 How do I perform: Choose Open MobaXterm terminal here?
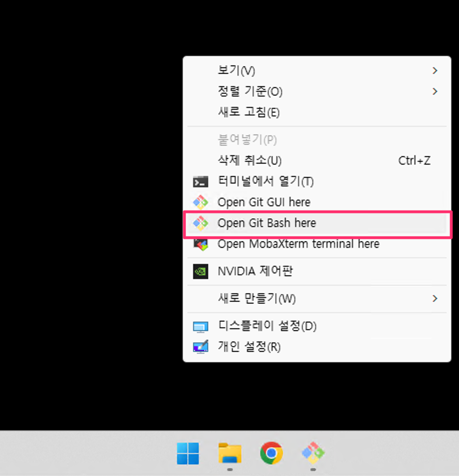(317, 244)
